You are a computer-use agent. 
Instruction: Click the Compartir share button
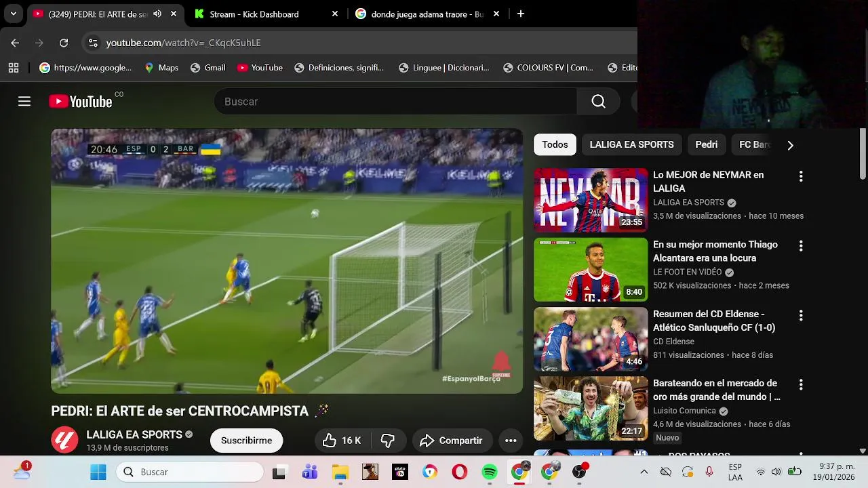pos(451,441)
